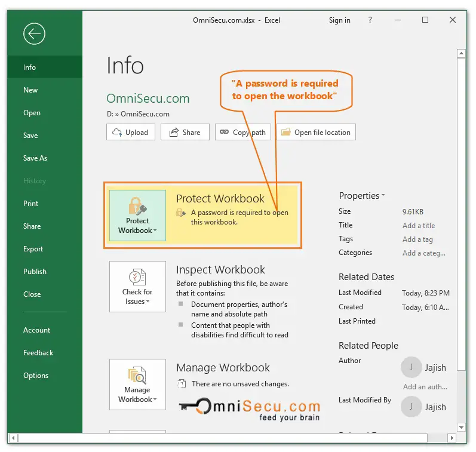Click the Upload button

click(131, 132)
